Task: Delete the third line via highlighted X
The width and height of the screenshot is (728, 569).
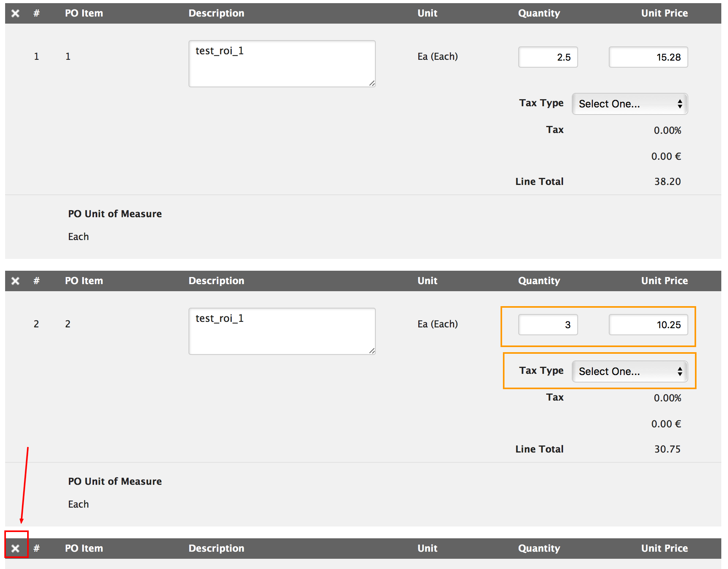Action: 15,549
